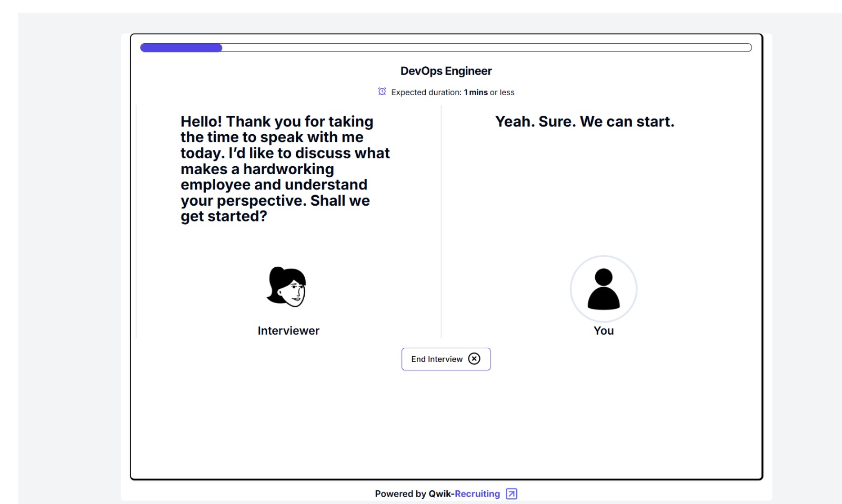Screen dimensions: 842x504
Task: Click the empty portion of progress bar
Action: (486, 48)
